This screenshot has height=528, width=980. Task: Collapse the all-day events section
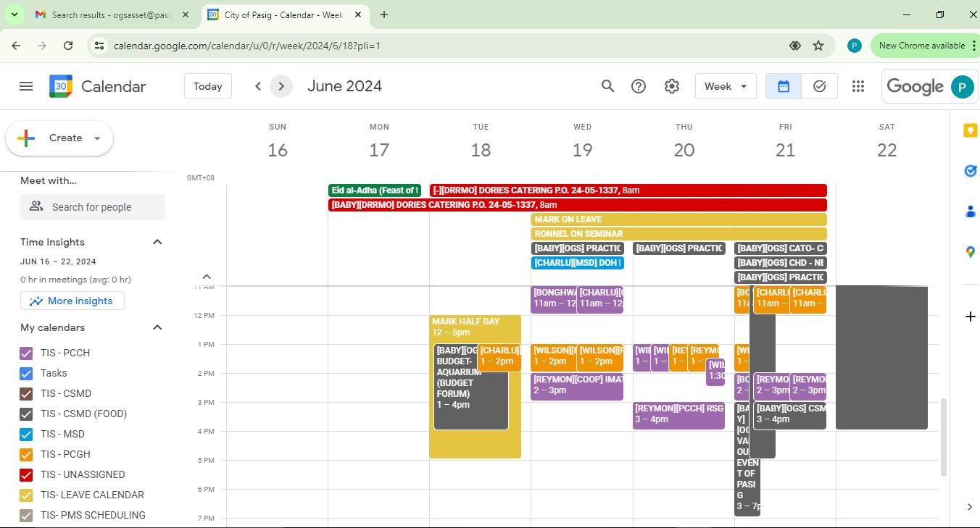[207, 277]
